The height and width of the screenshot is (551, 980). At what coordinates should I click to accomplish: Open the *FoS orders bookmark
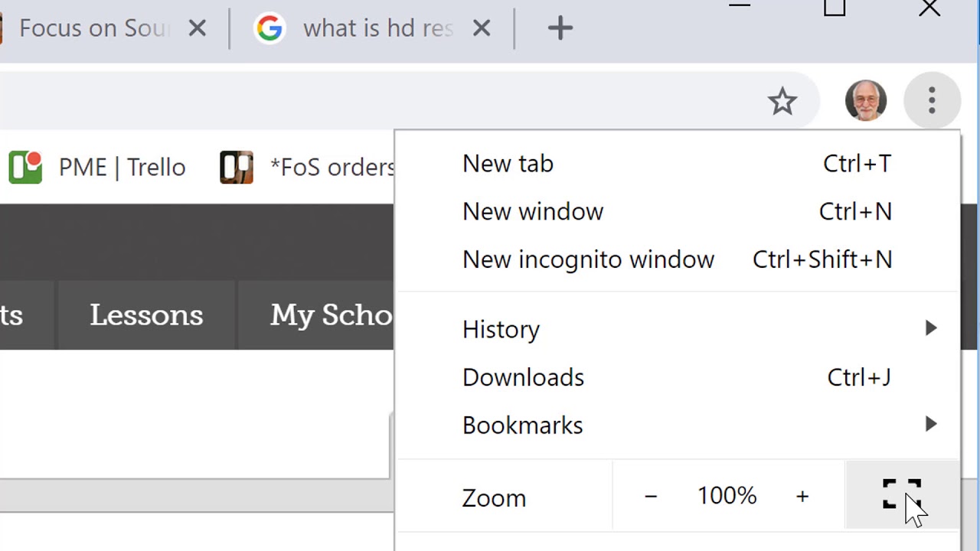click(x=308, y=168)
